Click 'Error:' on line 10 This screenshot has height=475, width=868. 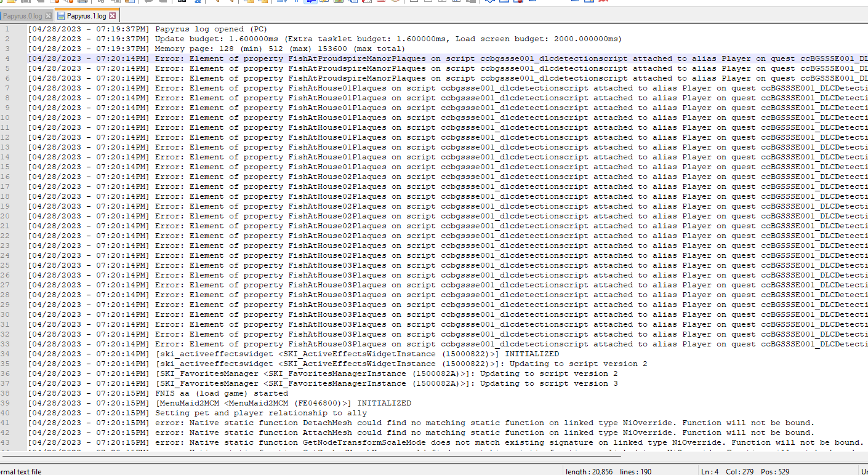pyautogui.click(x=170, y=118)
